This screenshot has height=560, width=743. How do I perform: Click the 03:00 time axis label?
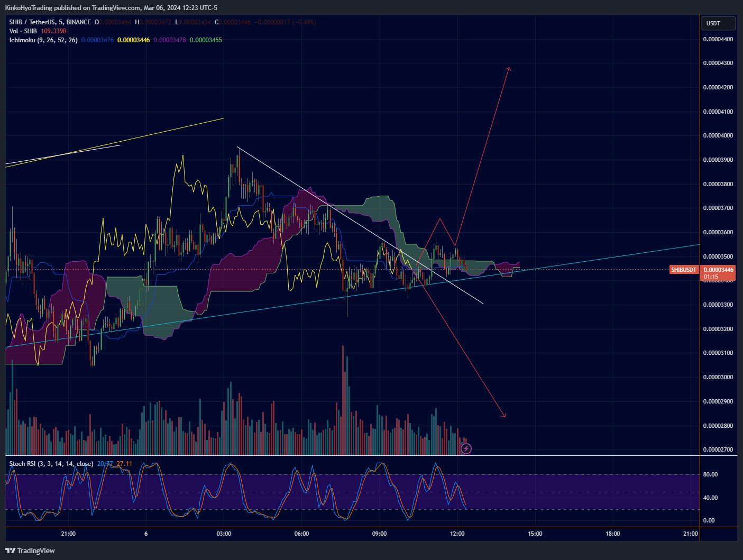(224, 534)
